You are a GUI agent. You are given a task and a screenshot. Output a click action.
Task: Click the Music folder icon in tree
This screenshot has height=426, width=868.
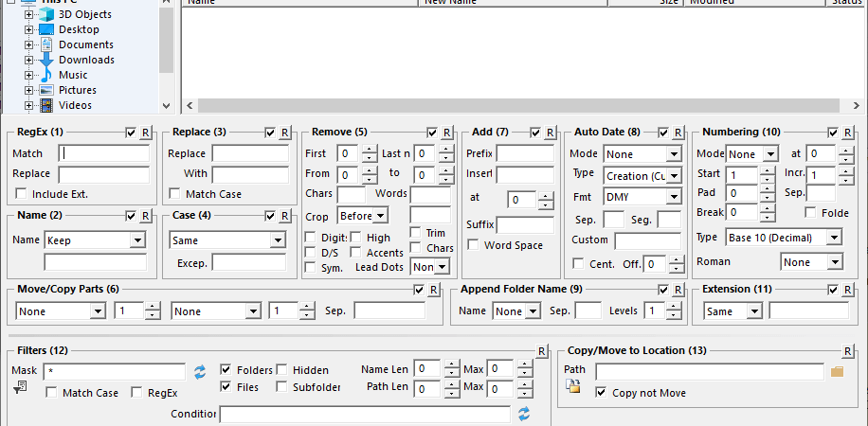coord(46,75)
